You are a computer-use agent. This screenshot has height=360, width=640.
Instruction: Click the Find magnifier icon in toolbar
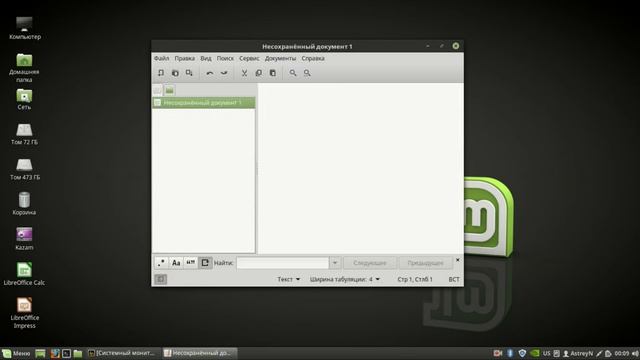tap(293, 73)
